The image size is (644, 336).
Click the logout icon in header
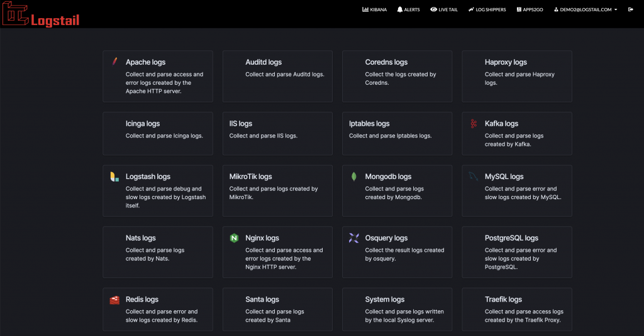coord(631,9)
